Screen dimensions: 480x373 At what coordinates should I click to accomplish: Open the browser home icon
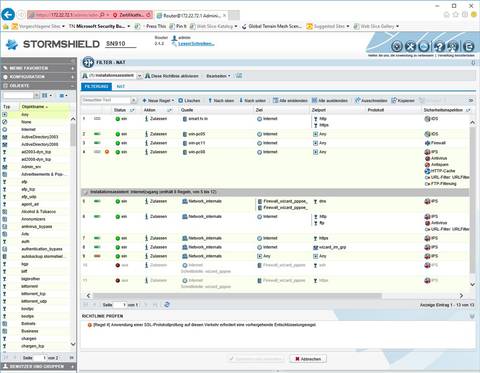(447, 15)
